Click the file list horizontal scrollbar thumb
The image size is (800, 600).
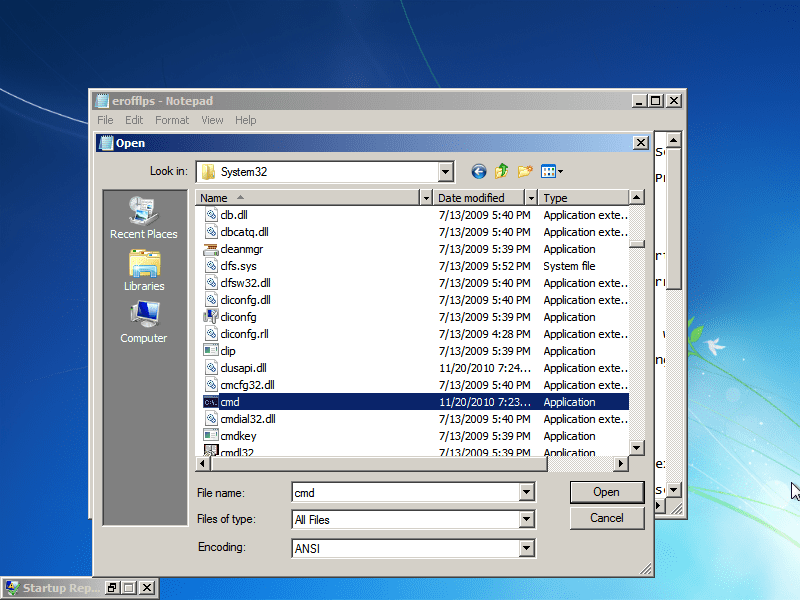pyautogui.click(x=379, y=463)
